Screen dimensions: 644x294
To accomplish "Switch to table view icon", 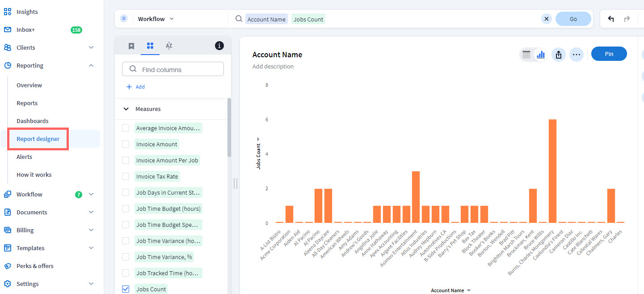I will pyautogui.click(x=526, y=55).
